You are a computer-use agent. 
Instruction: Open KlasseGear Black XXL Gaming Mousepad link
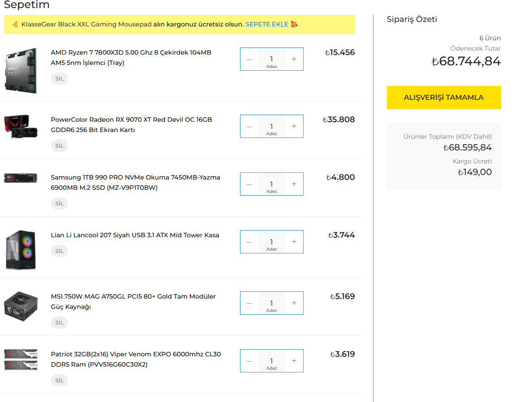86,24
